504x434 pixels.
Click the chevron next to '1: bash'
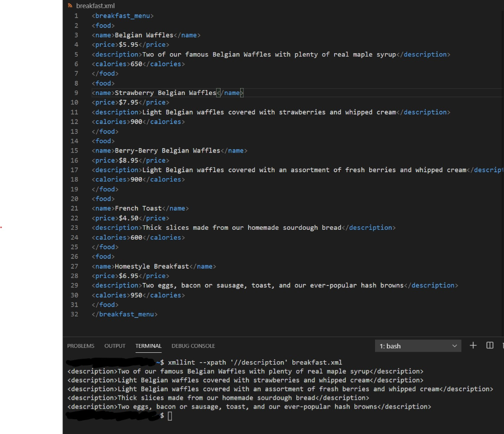455,345
